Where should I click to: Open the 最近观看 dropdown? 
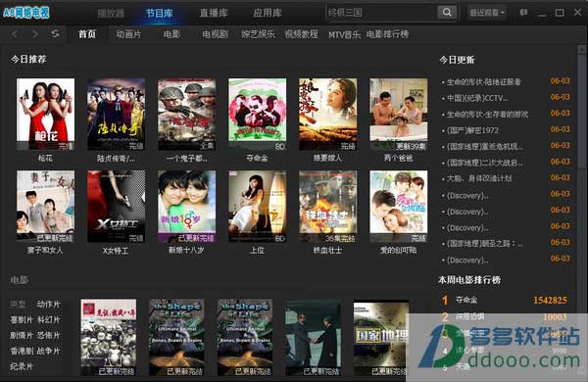click(x=487, y=13)
